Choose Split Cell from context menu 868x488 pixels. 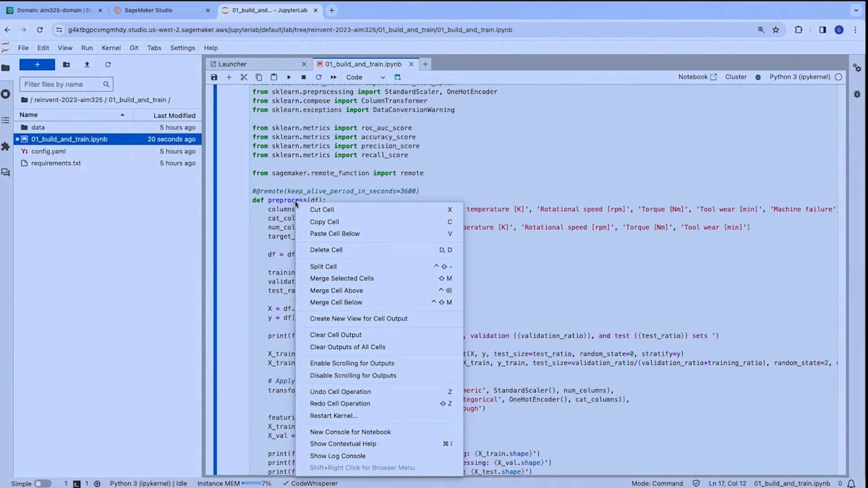point(380,267)
